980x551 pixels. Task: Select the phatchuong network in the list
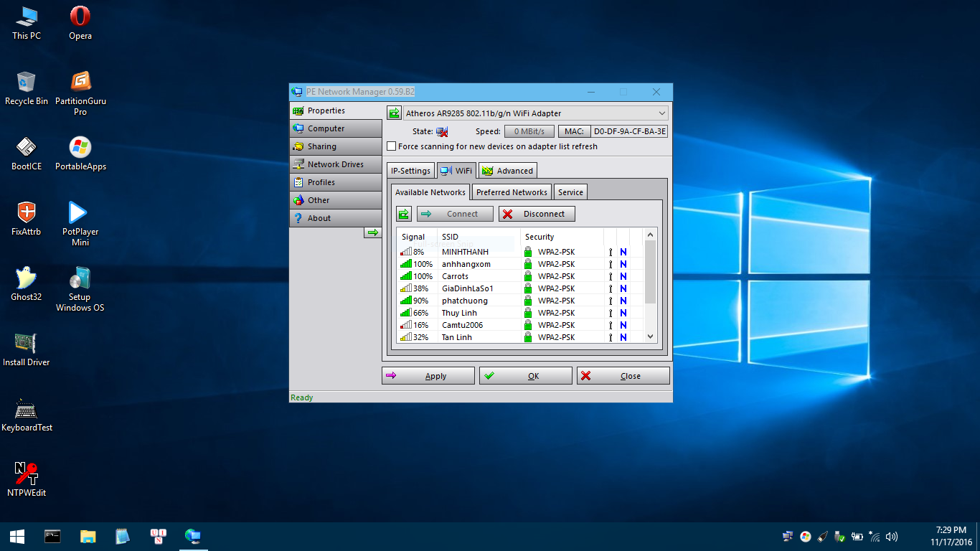[x=466, y=301]
